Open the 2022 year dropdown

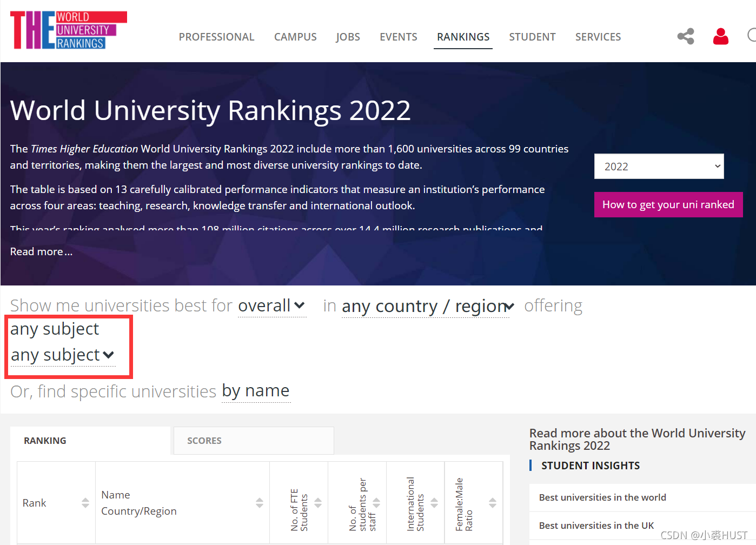659,167
